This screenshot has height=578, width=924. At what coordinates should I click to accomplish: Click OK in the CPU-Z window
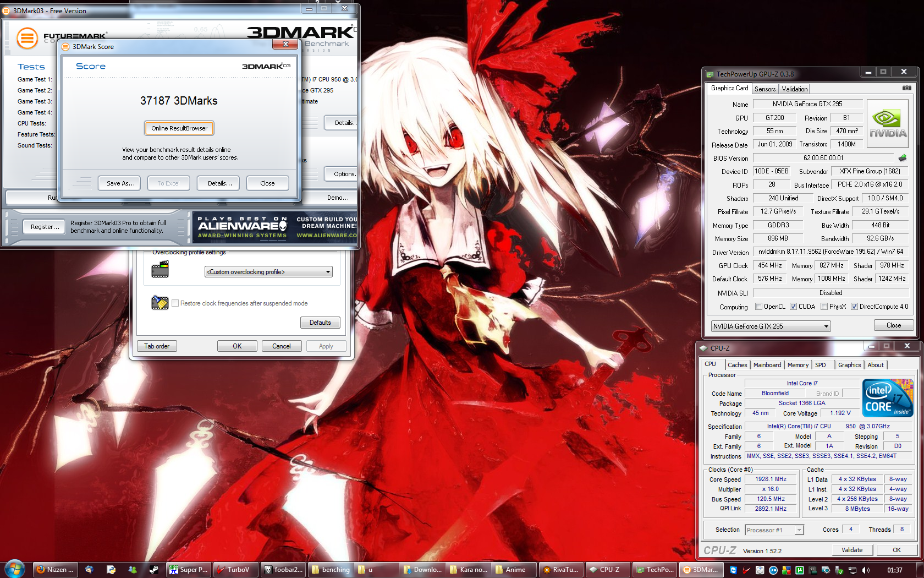coord(897,550)
